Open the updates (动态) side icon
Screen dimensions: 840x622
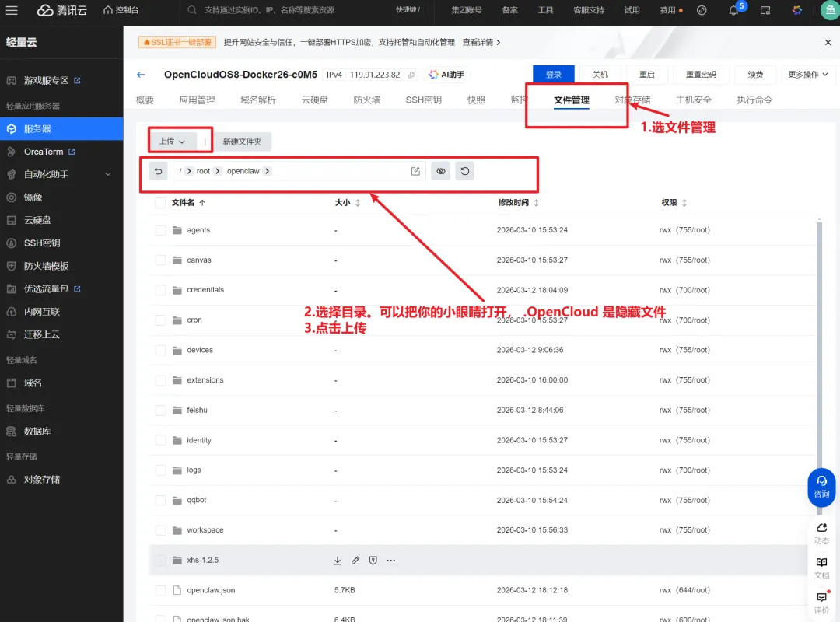pyautogui.click(x=821, y=533)
